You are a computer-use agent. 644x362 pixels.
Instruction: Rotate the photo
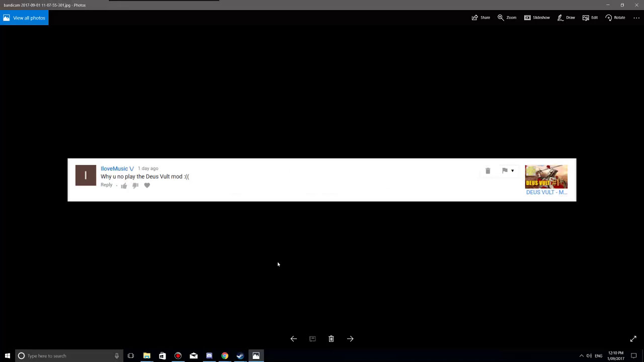coord(615,18)
